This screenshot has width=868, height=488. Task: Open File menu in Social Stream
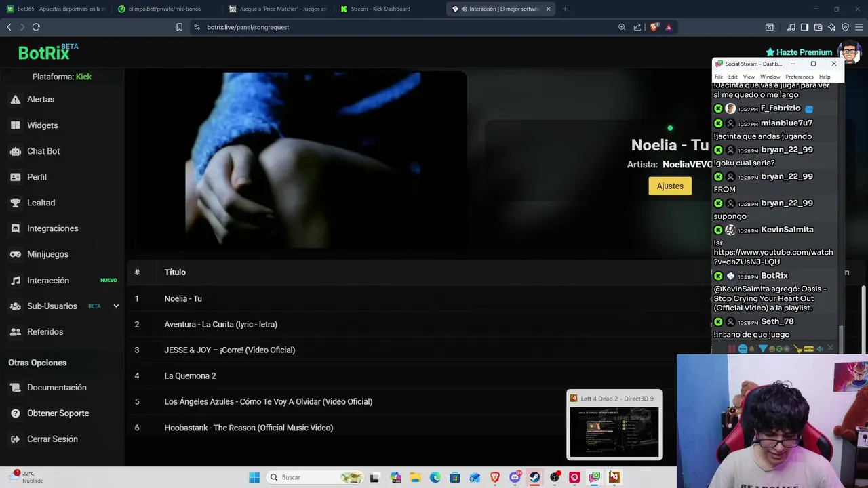pyautogui.click(x=719, y=77)
